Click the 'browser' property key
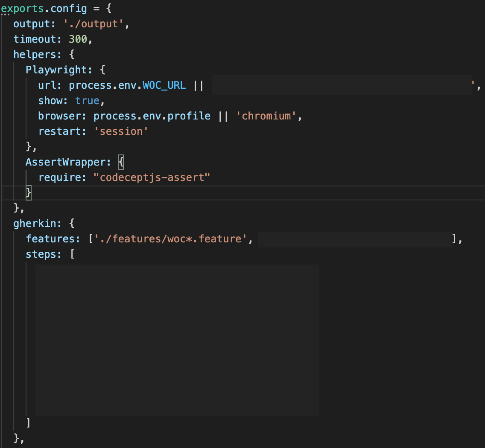Image resolution: width=485 pixels, height=448 pixels. click(x=59, y=116)
